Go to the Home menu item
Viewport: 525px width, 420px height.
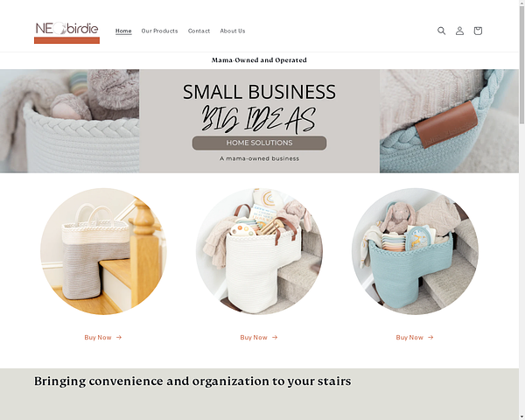pos(123,31)
